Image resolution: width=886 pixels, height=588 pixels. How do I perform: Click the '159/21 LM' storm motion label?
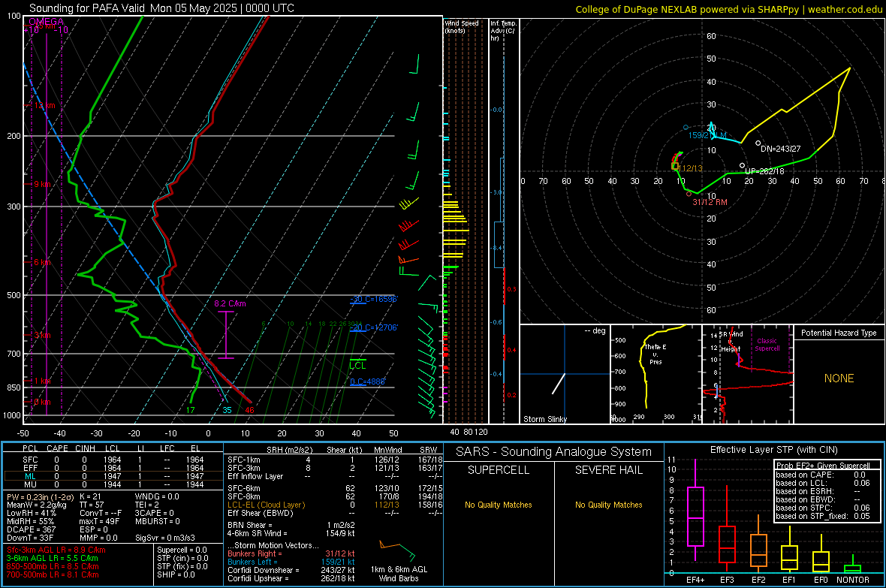pyautogui.click(x=707, y=135)
